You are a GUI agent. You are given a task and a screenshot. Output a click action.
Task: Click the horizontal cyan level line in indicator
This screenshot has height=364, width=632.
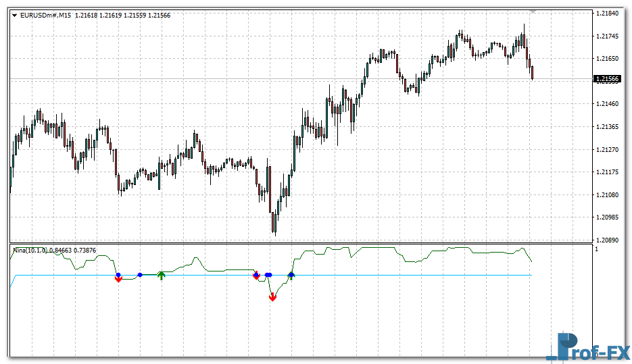coord(406,275)
